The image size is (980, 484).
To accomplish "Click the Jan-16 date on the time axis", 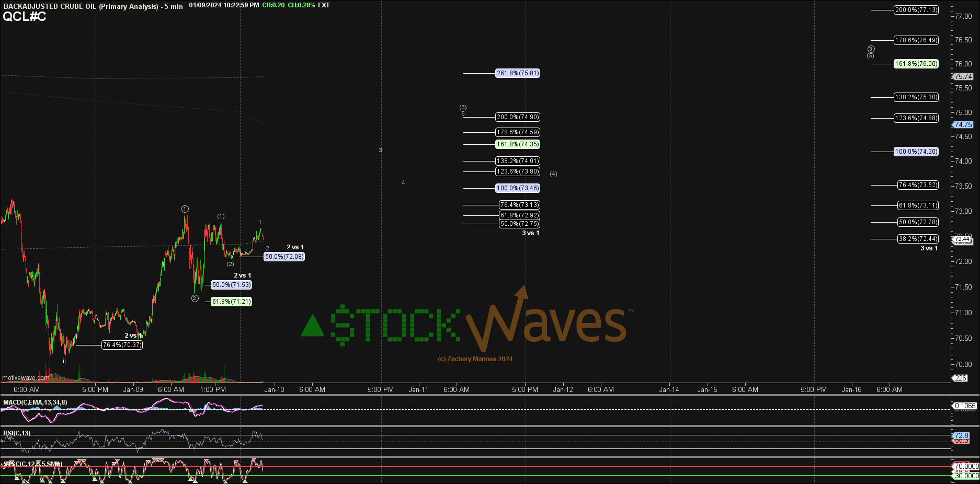I will (x=852, y=389).
